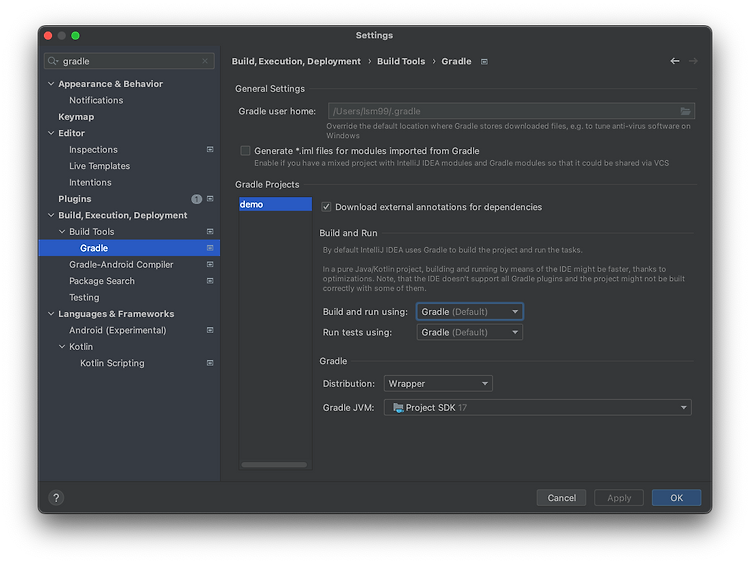Collapse Build, Execution, Deployment section
Image resolution: width=750 pixels, height=564 pixels.
click(51, 215)
